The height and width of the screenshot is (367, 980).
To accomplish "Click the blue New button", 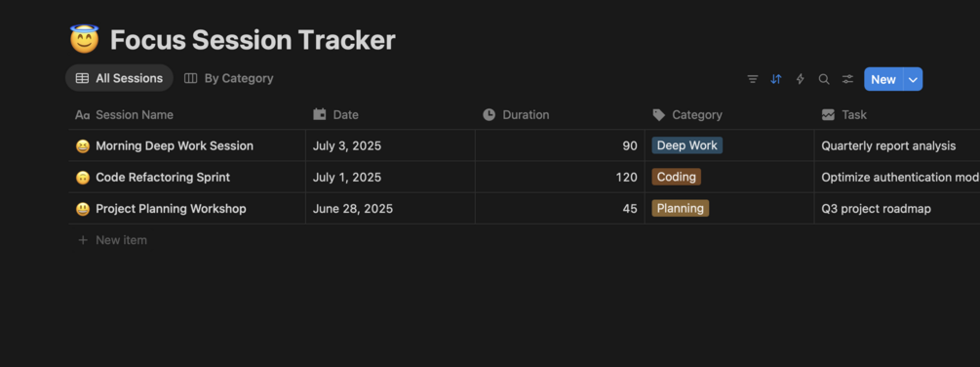I will (x=883, y=79).
